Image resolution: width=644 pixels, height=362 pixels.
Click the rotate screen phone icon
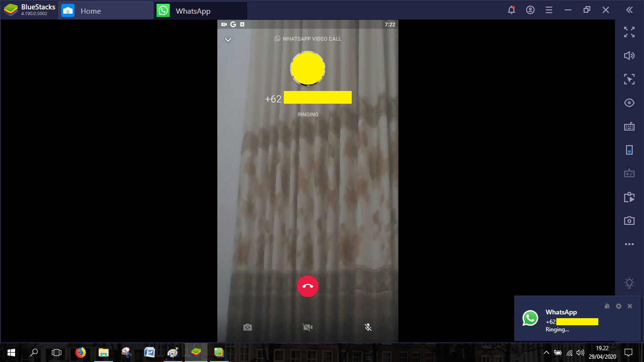[x=629, y=150]
